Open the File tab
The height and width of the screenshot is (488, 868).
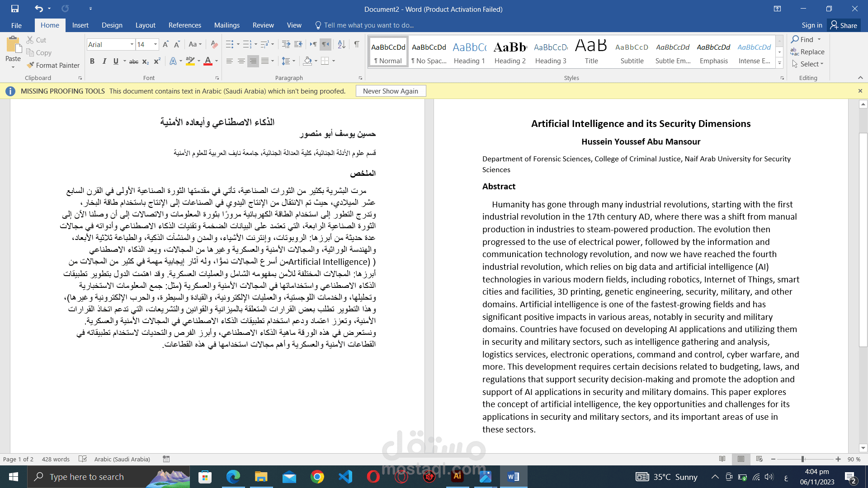point(16,25)
